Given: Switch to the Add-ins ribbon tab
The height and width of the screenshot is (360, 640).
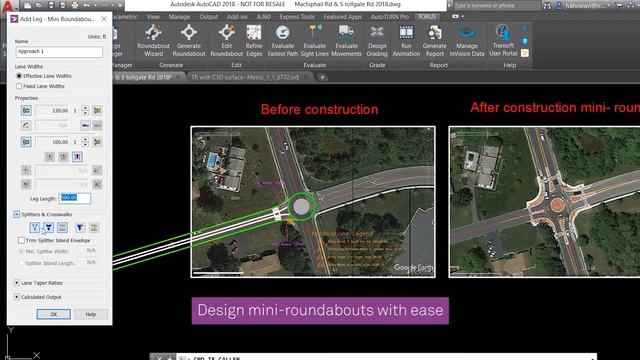Looking at the screenshot, I should [237, 17].
